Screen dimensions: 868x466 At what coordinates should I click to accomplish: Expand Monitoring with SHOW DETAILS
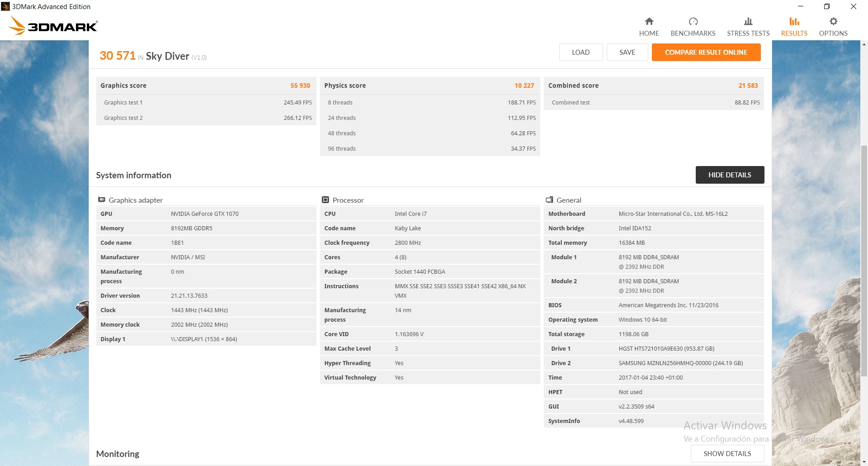727,453
